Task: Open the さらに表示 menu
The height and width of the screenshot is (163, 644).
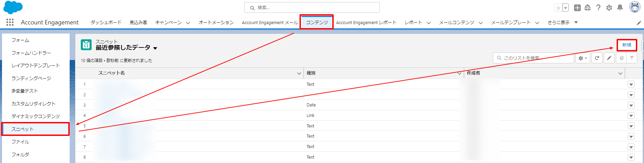Action: [563, 22]
